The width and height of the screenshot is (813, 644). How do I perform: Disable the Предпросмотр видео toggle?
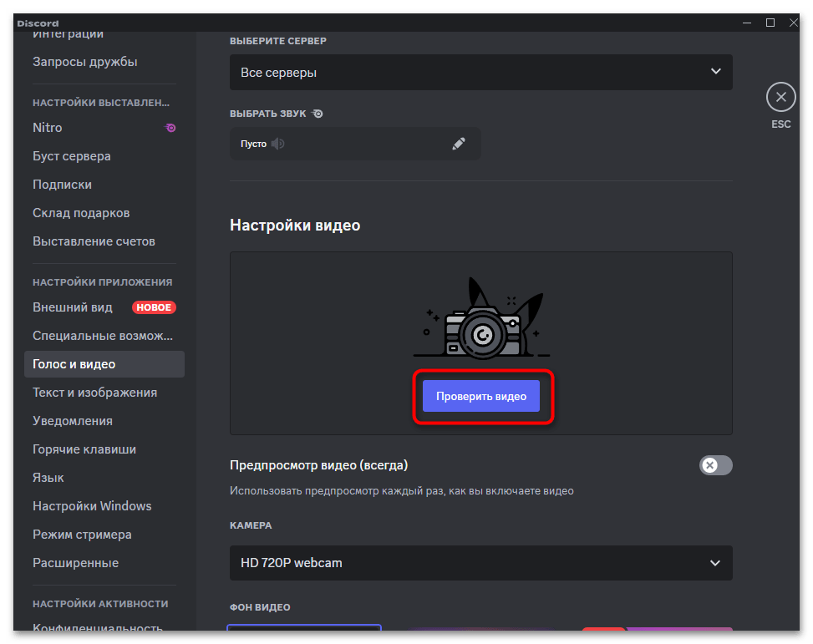tap(715, 465)
